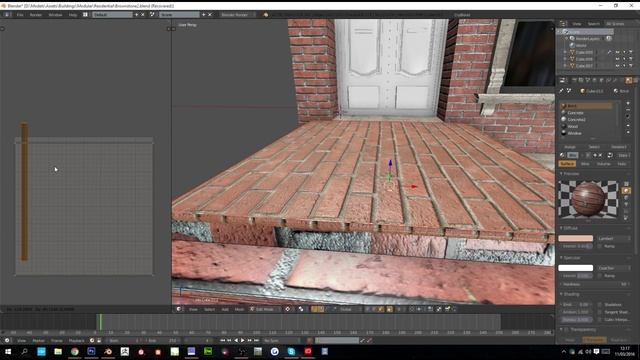Enable the Transparency panel checkbox

pyautogui.click(x=567, y=330)
